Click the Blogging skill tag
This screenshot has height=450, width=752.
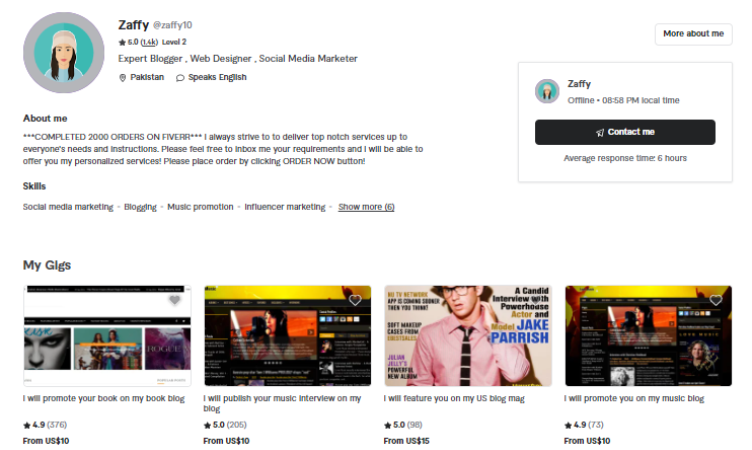tap(140, 207)
